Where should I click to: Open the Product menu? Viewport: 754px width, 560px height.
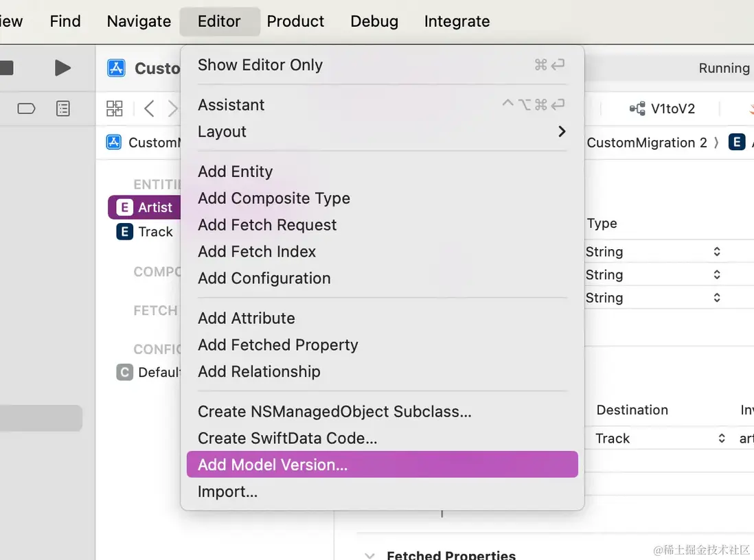pyautogui.click(x=295, y=21)
